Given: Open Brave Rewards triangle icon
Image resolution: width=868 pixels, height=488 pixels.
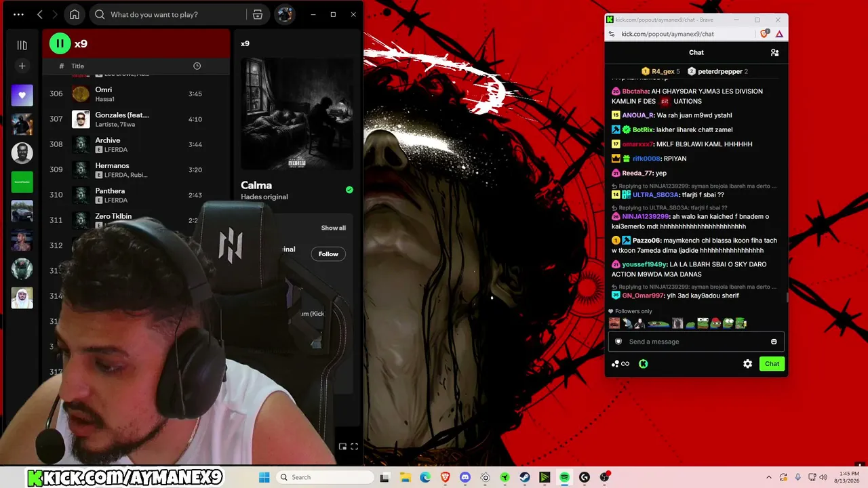Looking at the screenshot, I should click(779, 34).
